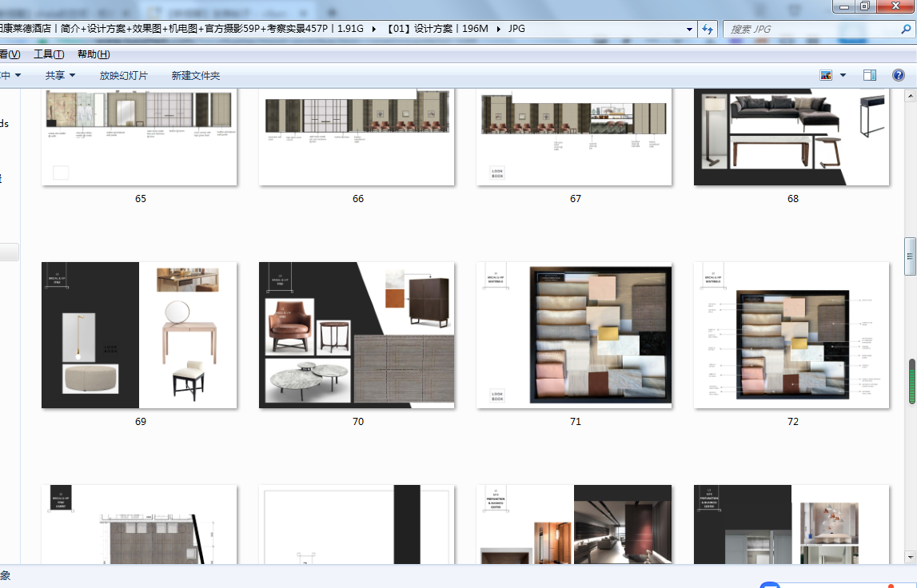The image size is (917, 588).
Task: Open the 帮助(H) menu
Action: point(94,54)
